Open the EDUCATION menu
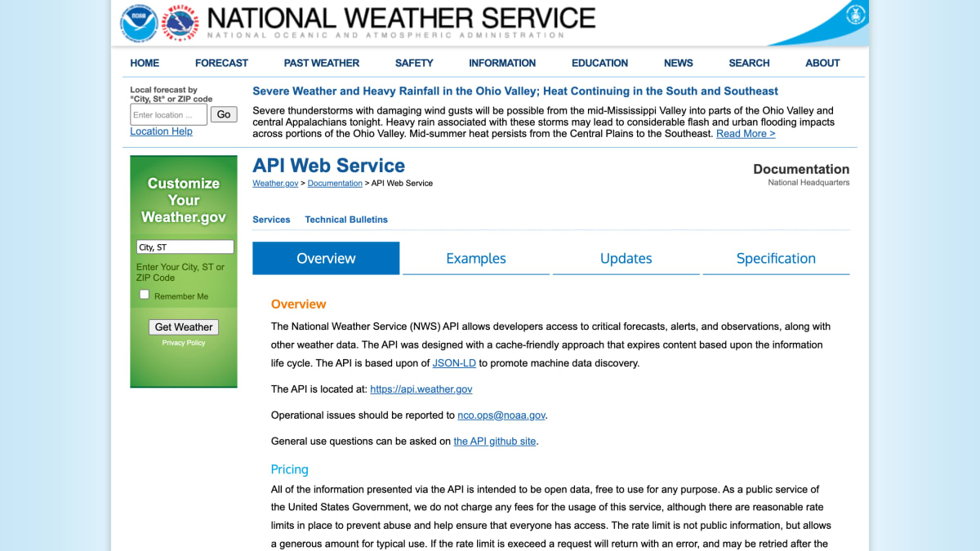Viewport: 980px width, 551px height. (599, 63)
